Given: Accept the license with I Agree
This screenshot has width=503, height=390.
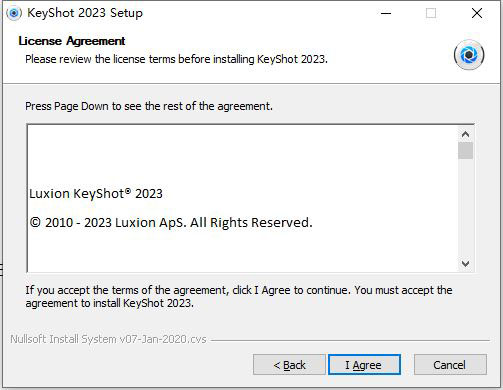Looking at the screenshot, I should pos(364,365).
